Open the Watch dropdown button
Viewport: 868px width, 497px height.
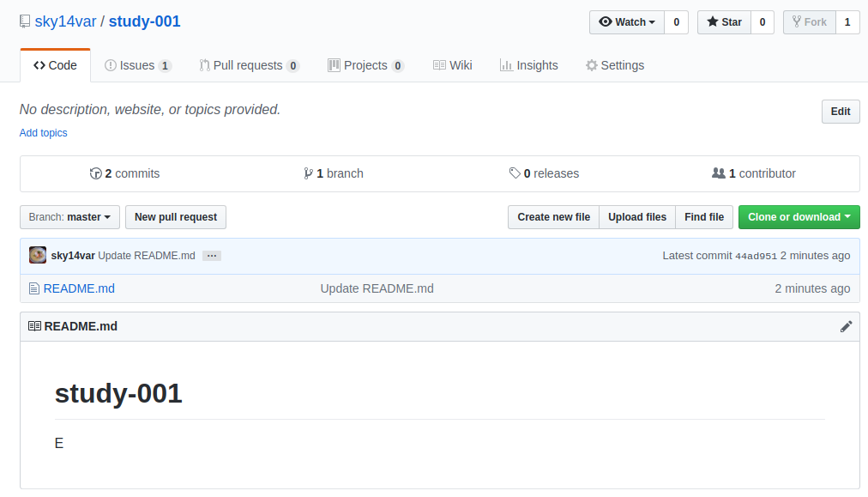627,22
